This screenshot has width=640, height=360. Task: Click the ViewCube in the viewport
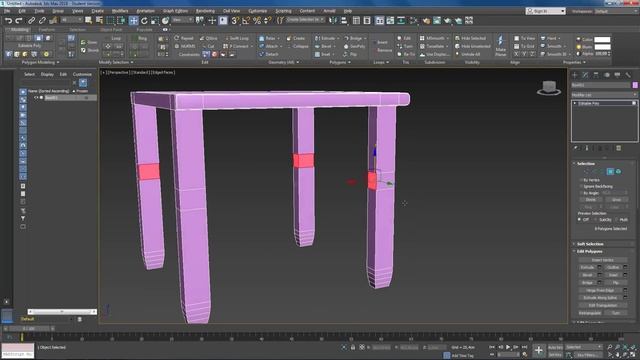click(x=549, y=88)
